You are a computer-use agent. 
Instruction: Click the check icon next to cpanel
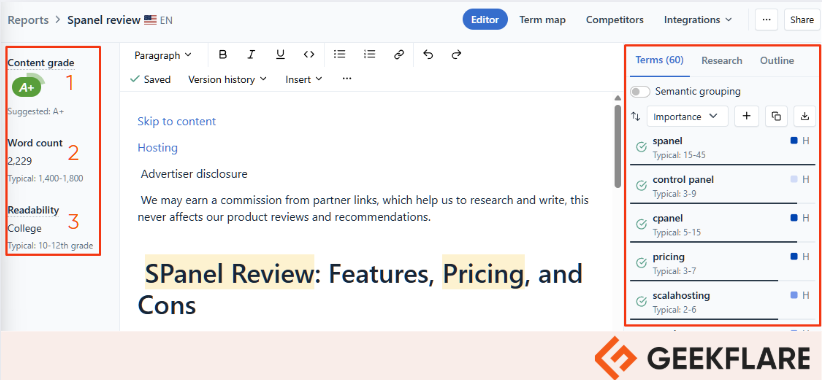(x=641, y=224)
